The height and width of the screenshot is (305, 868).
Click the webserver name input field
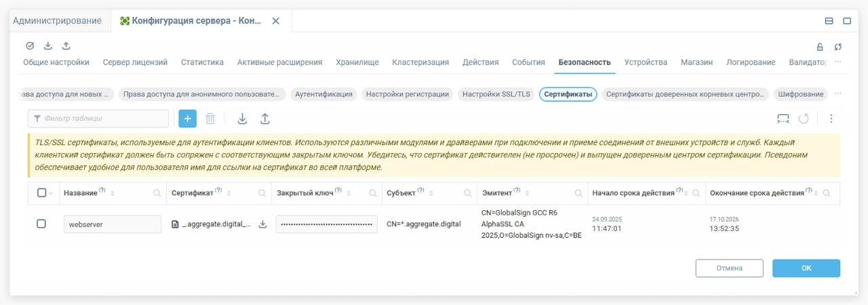113,224
